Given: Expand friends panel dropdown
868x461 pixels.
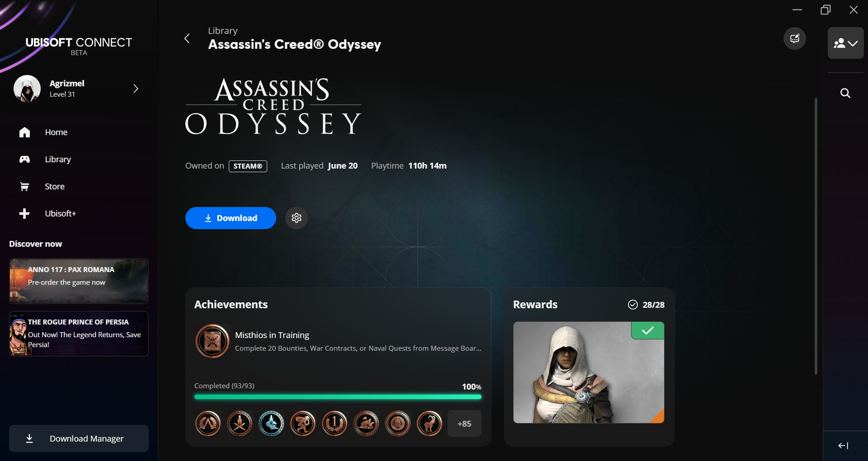Looking at the screenshot, I should (845, 43).
